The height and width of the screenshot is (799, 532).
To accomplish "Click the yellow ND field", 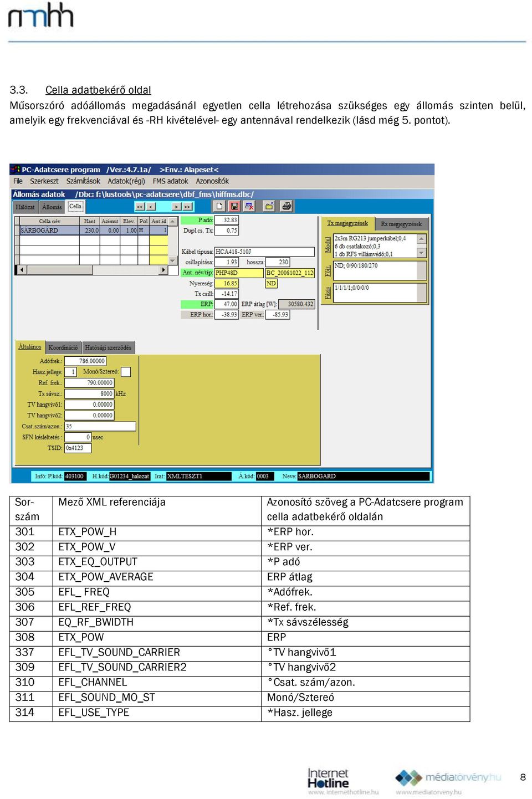I will 272,283.
